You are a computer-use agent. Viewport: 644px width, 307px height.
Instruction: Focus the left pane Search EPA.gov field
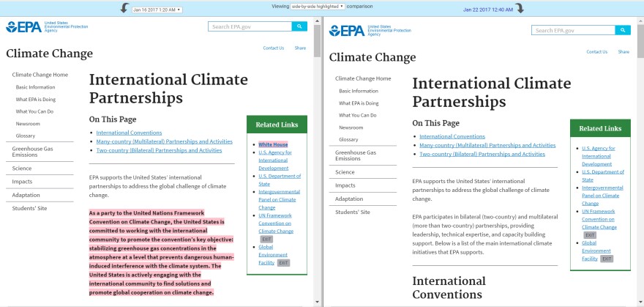pos(250,26)
